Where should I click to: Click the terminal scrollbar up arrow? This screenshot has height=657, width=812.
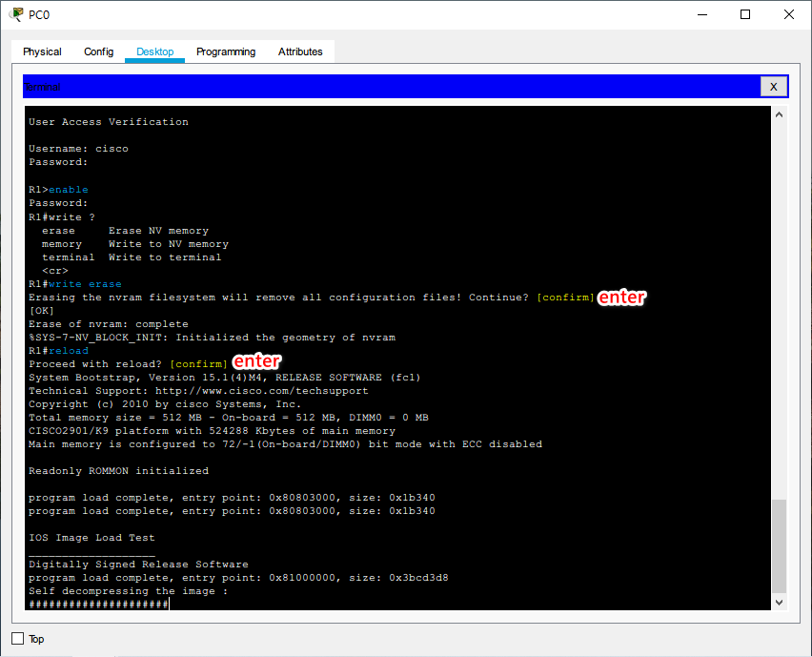click(x=779, y=115)
